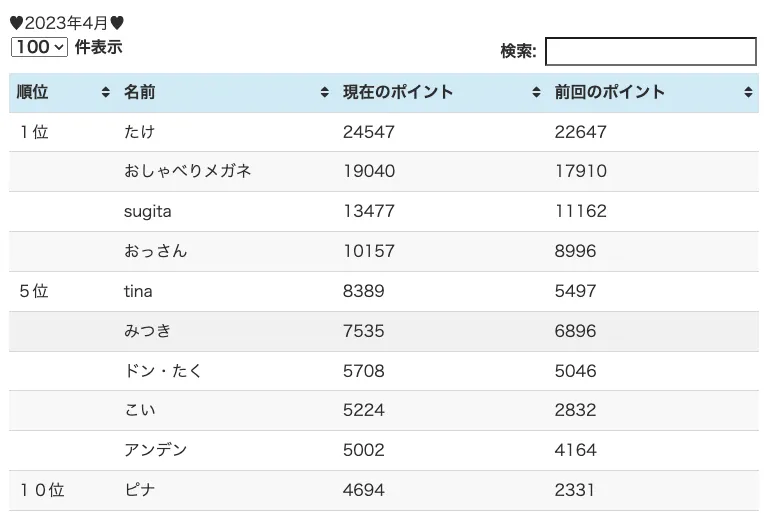
Task: Click the ピナ name cell
Action: click(x=139, y=490)
